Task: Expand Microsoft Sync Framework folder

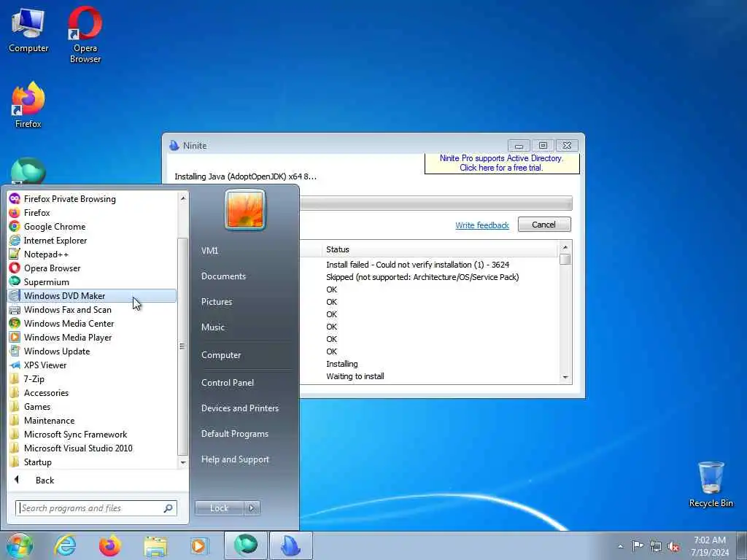Action: pos(92,435)
